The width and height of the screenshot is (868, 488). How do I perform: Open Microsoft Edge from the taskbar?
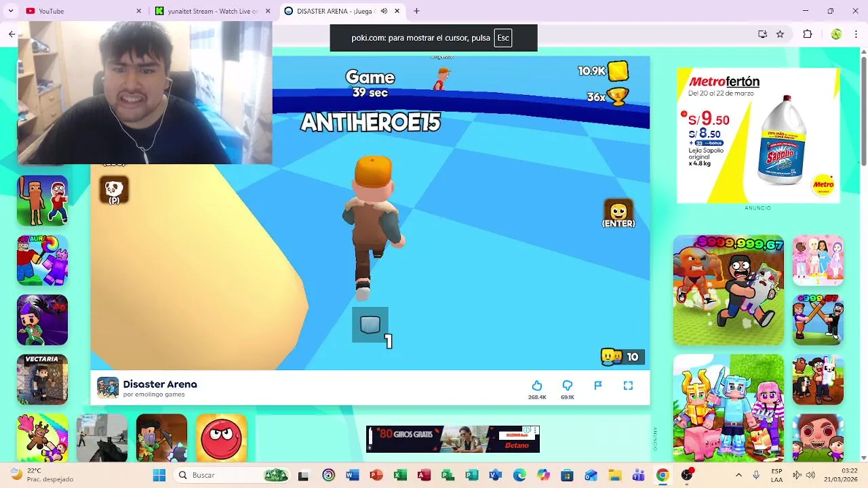(x=519, y=475)
